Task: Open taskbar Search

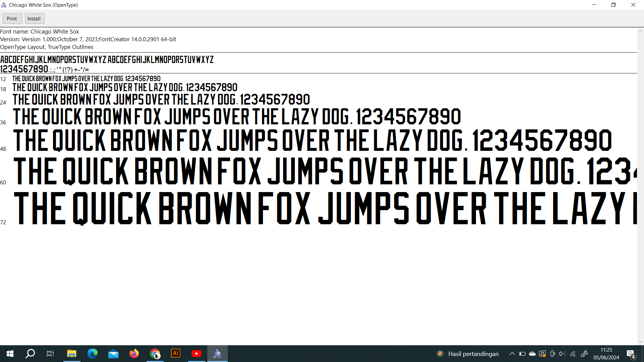Action: tap(30, 354)
